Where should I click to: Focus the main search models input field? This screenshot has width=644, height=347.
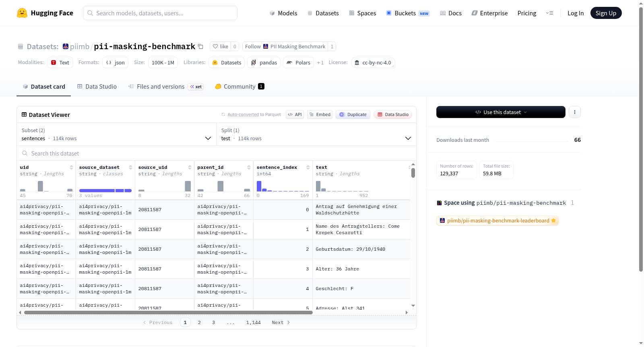click(x=160, y=13)
